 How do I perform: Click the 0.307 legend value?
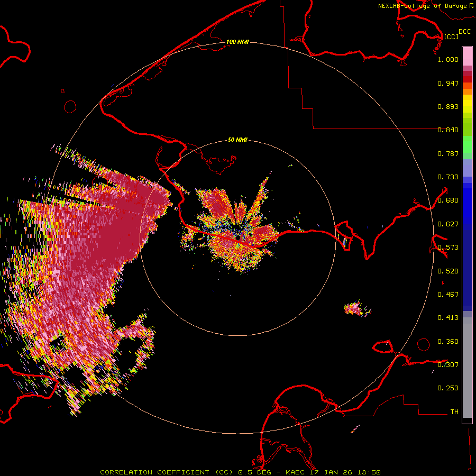coord(448,365)
